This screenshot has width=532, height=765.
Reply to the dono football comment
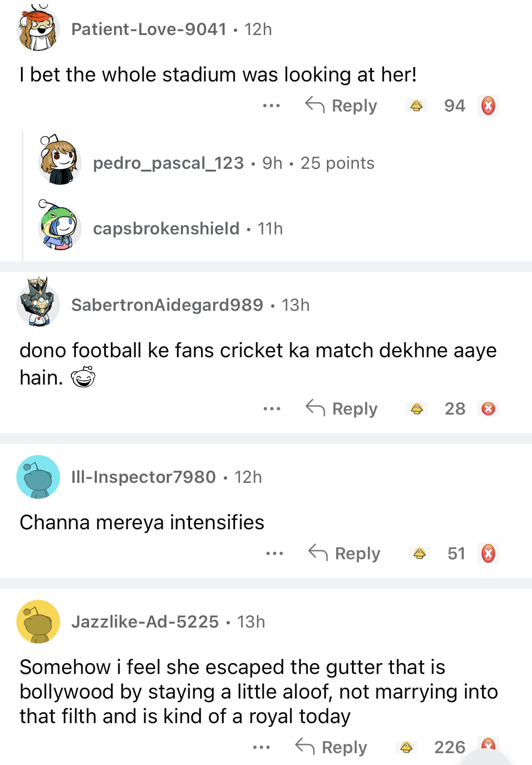[x=341, y=409]
